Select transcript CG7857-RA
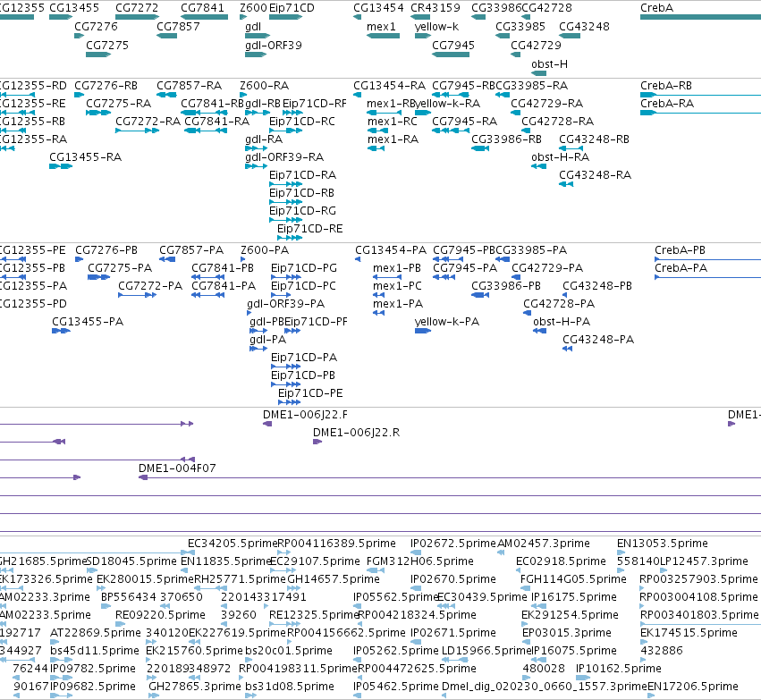This screenshot has width=761, height=700. click(190, 86)
